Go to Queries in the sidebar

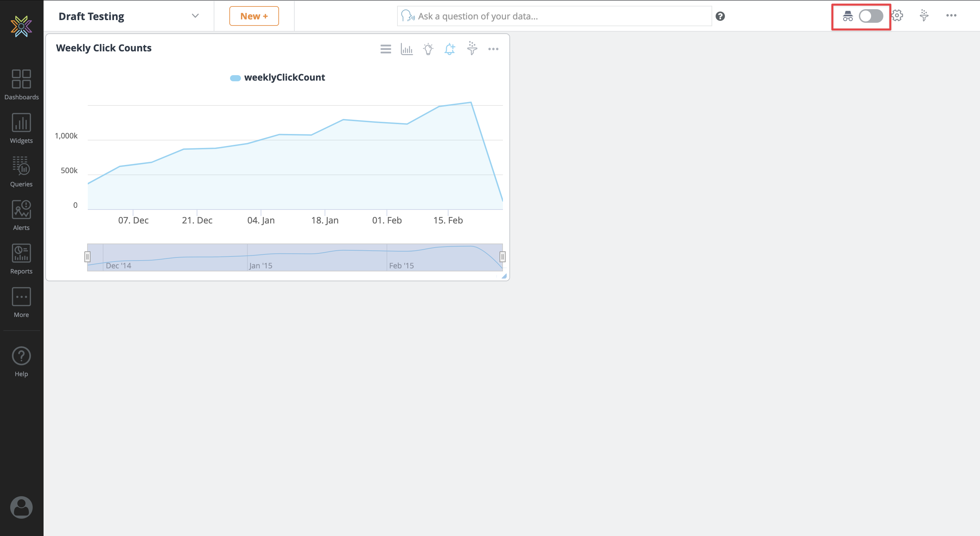[x=21, y=172]
